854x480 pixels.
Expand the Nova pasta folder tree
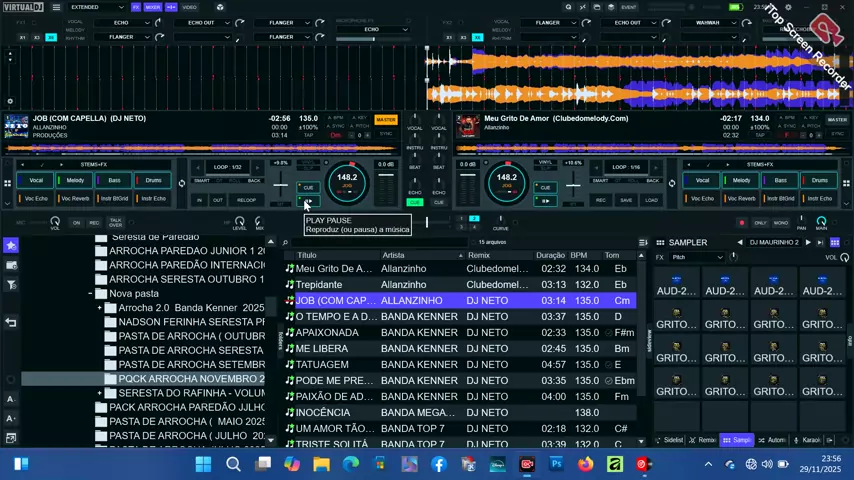[x=89, y=294]
